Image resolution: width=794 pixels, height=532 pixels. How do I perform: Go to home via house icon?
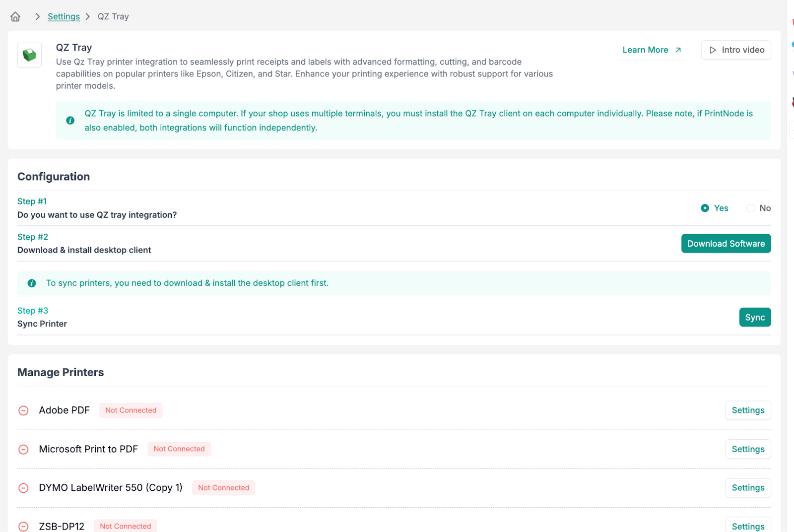15,16
